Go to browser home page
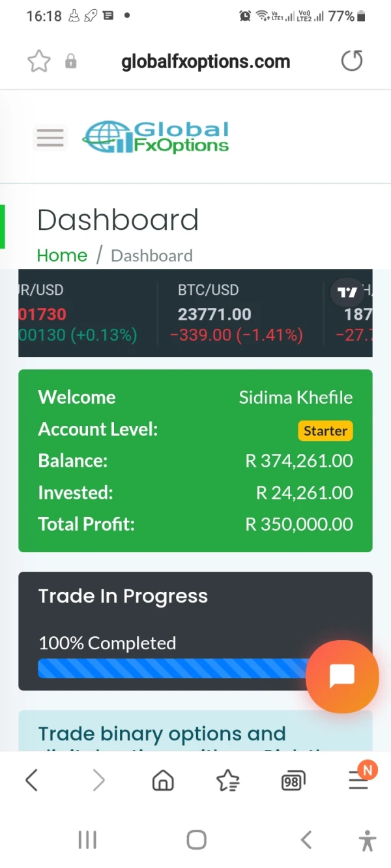The image size is (391, 868). click(163, 779)
